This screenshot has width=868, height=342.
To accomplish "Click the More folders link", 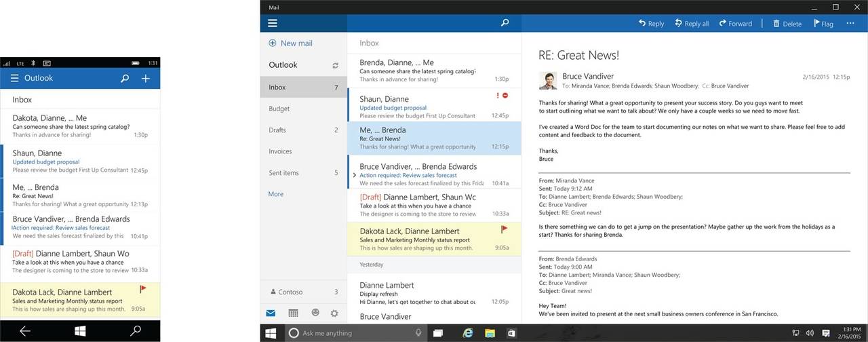I will [276, 194].
